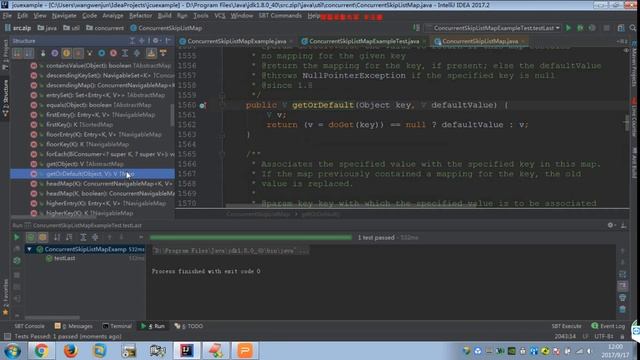Toggle Show non-public members in Structure panel

click(78, 53)
